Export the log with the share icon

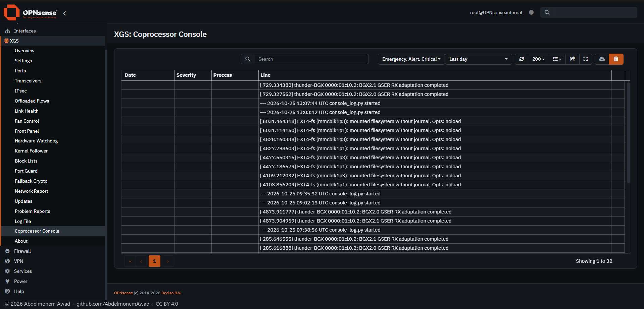573,59
